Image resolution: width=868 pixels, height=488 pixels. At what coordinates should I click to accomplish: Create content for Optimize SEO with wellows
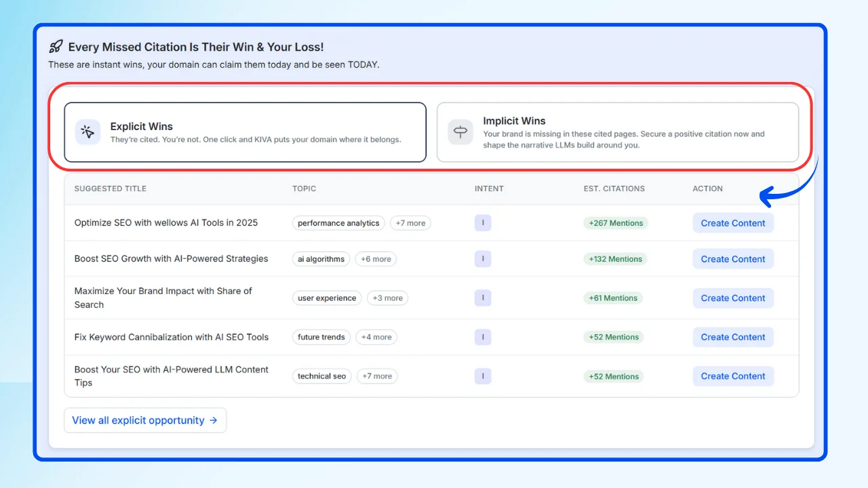point(732,223)
